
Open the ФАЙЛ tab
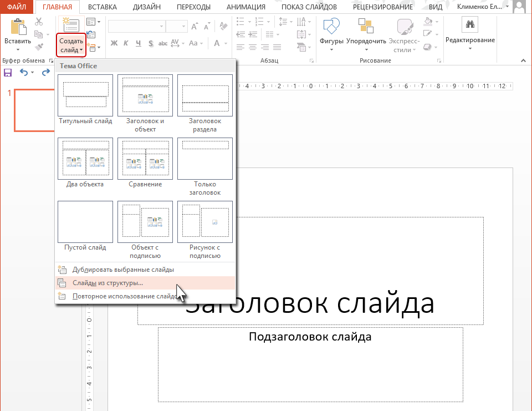tap(17, 7)
